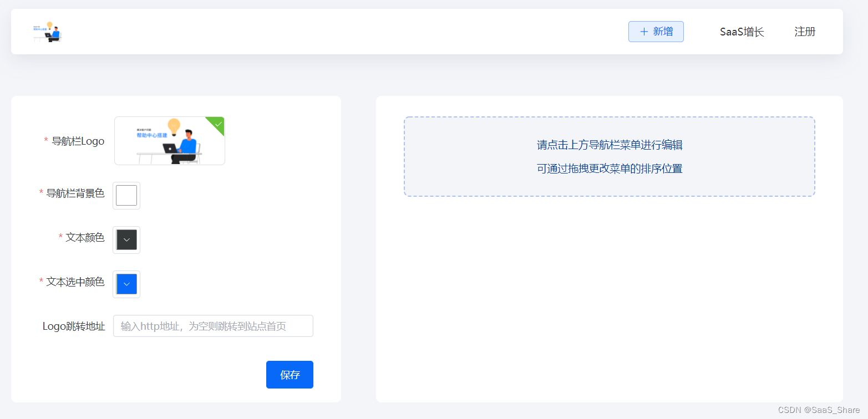The height and width of the screenshot is (419, 868).
Task: Click the plus icon inside the 新增 button
Action: pyautogui.click(x=644, y=31)
